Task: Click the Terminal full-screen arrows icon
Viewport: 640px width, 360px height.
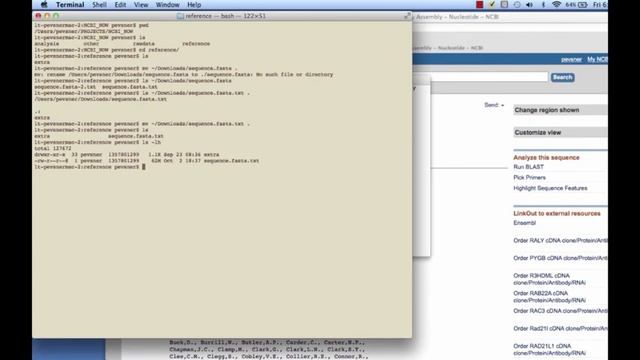Action: click(407, 16)
